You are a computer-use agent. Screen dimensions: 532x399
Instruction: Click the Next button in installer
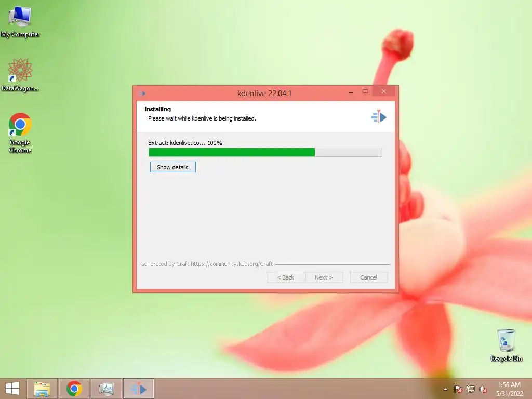(324, 277)
